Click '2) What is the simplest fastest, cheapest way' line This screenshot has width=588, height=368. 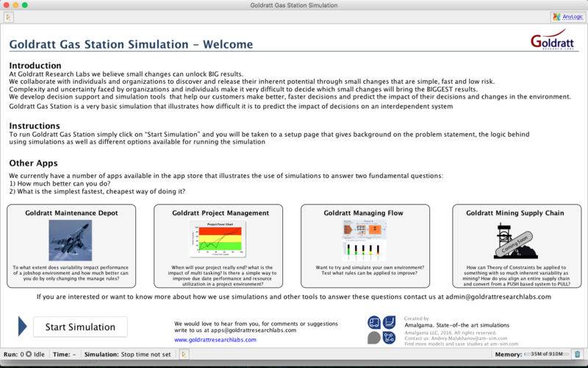[x=97, y=191]
